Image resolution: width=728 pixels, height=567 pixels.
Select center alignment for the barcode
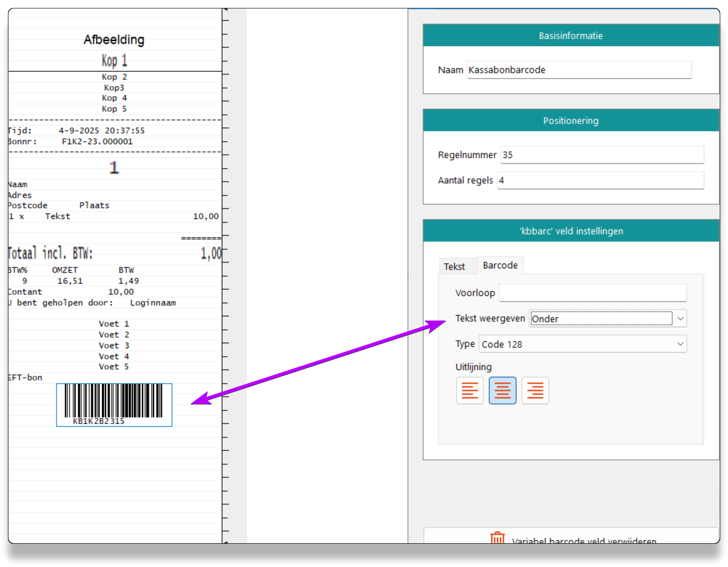coord(502,390)
